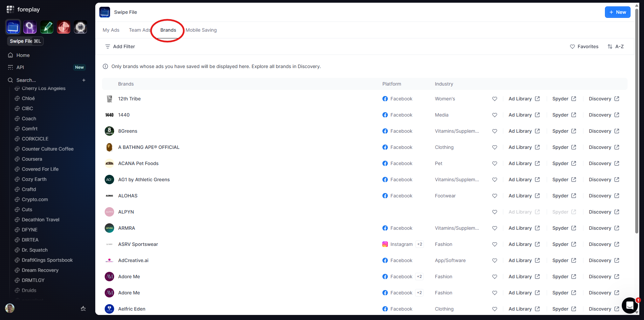The width and height of the screenshot is (644, 320).
Task: Open Discovery for AdCreative.ai
Action: 604,260
